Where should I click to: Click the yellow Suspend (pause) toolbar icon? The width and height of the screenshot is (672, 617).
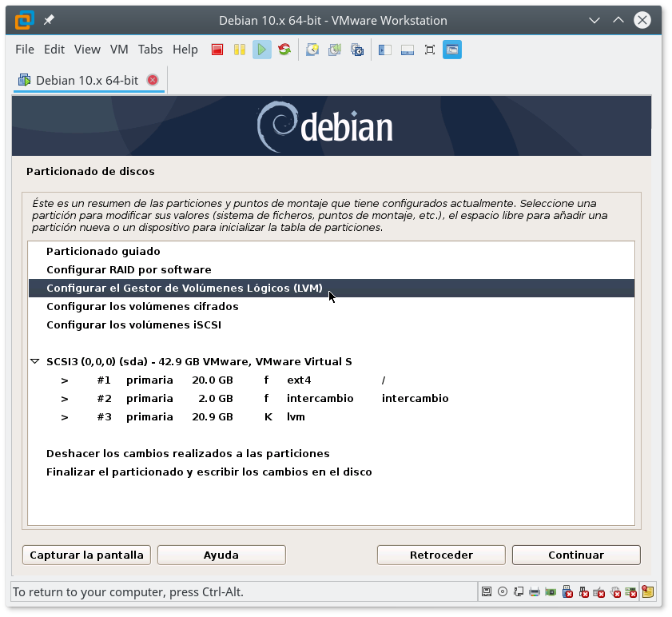point(240,50)
